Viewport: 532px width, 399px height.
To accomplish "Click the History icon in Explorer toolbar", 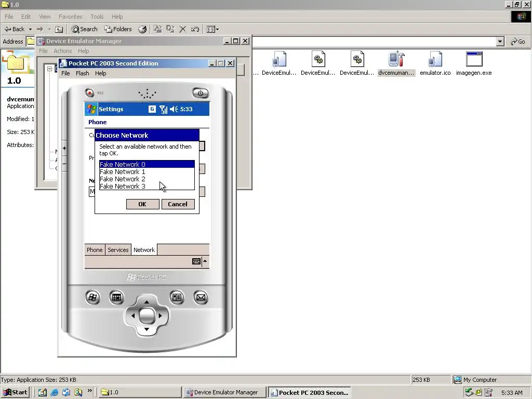I will pyautogui.click(x=142, y=29).
